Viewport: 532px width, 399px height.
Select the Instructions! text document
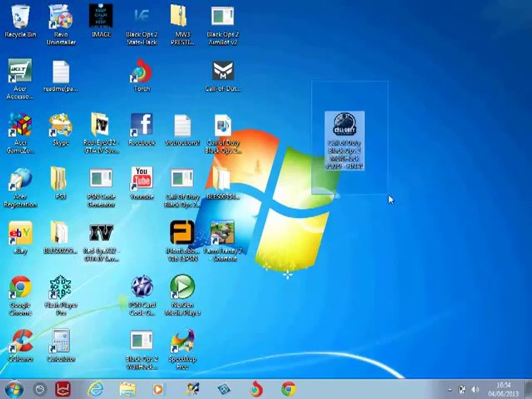(x=182, y=130)
